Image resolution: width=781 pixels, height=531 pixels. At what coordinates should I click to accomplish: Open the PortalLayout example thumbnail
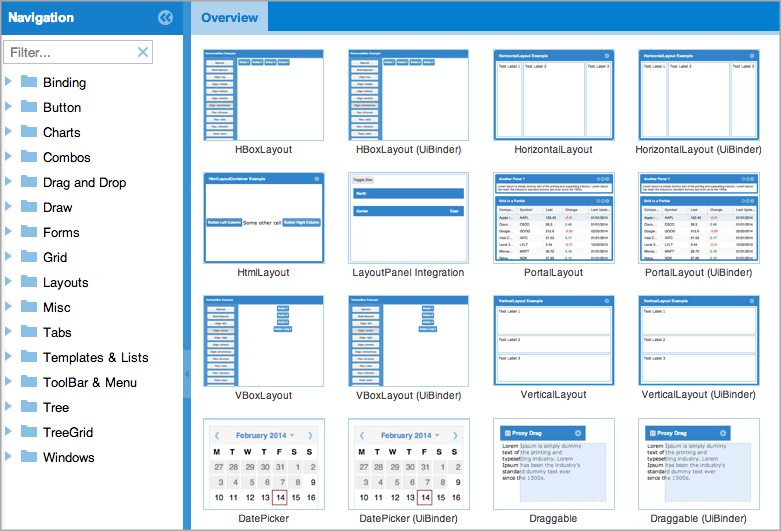(x=553, y=218)
